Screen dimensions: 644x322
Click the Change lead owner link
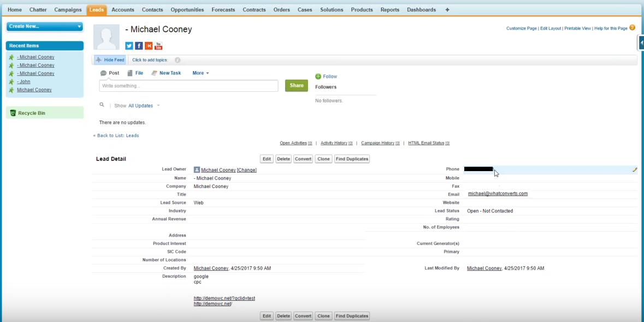[x=247, y=170]
